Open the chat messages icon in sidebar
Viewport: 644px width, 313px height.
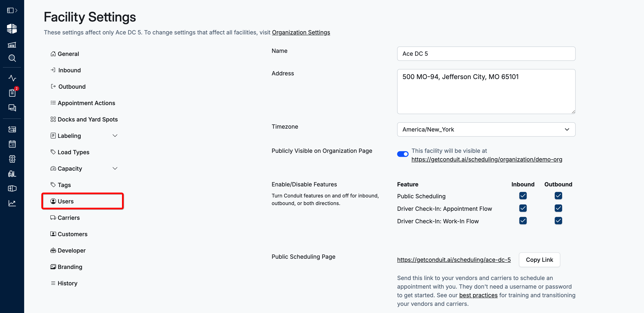tap(12, 108)
